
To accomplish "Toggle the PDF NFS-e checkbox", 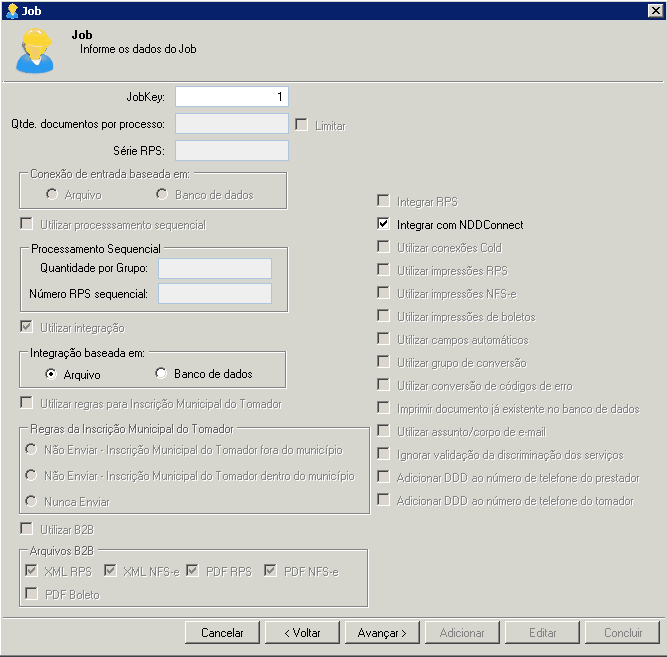I will [x=270, y=570].
